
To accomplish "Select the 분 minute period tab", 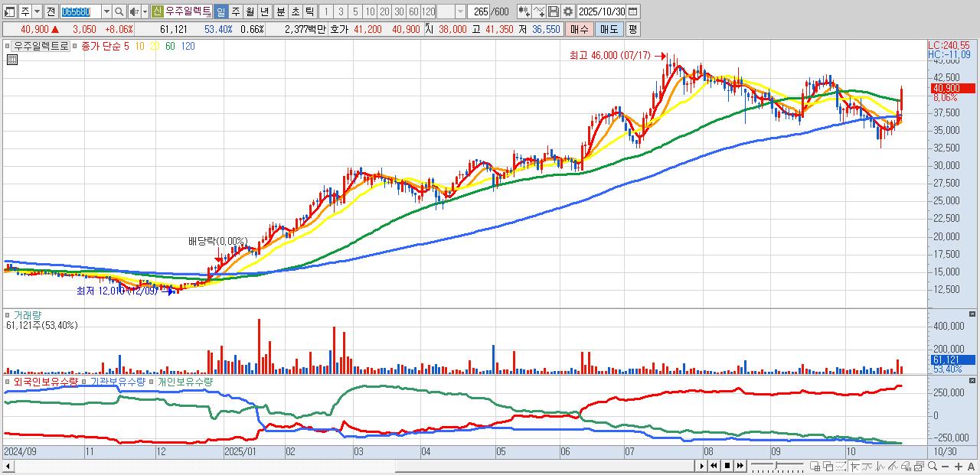I will pyautogui.click(x=280, y=11).
